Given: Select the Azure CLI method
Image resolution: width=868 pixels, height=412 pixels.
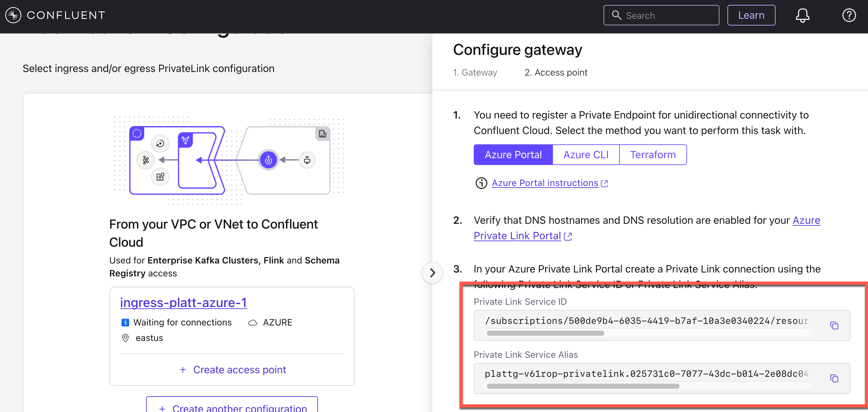Looking at the screenshot, I should (x=586, y=154).
